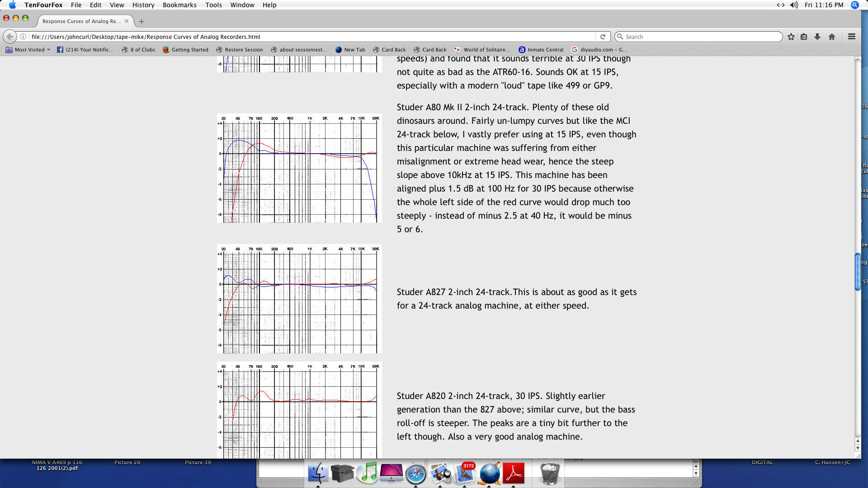Click the scroll down arrow on page scrollbar
This screenshot has height=488, width=868.
click(858, 448)
